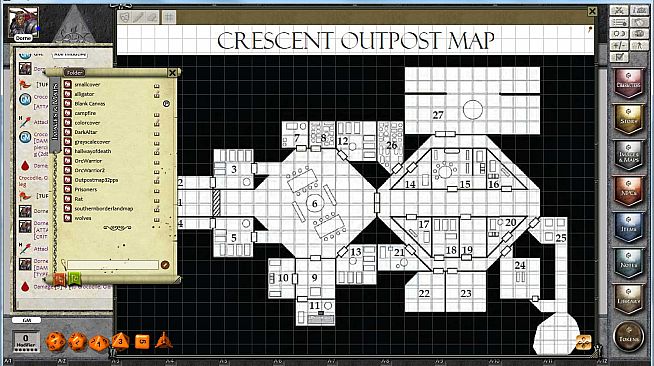
Task: Click the Folder button on image list
Action: (x=75, y=73)
